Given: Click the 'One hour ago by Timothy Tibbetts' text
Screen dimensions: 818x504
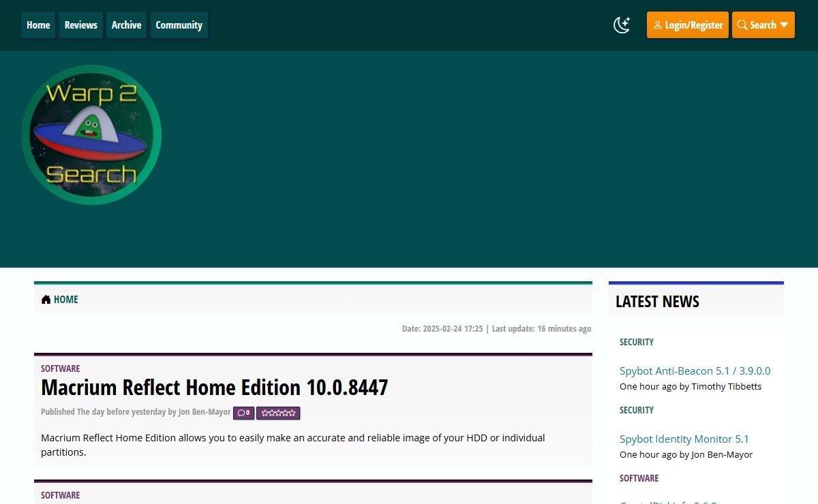Looking at the screenshot, I should tap(691, 387).
